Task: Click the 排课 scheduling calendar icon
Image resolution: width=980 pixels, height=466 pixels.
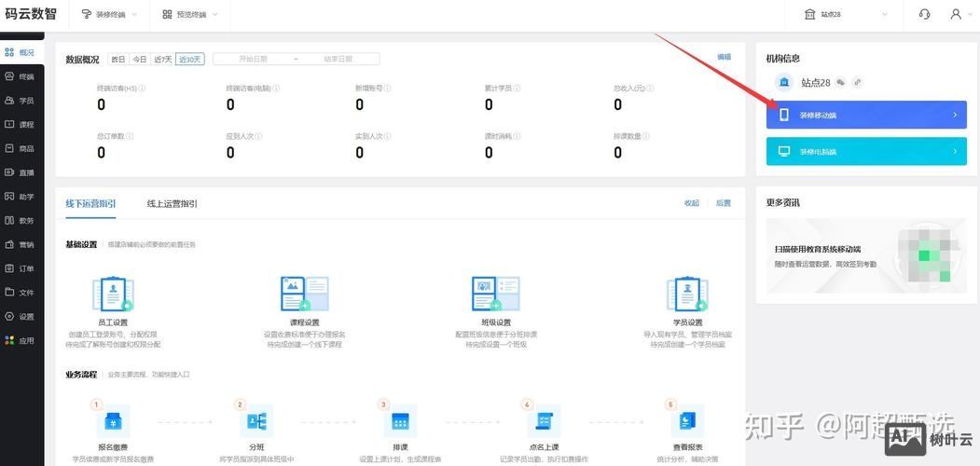Action: 400,422
